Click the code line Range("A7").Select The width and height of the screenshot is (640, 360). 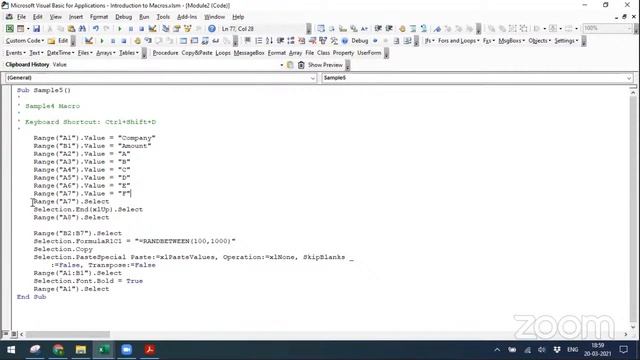coord(71,202)
